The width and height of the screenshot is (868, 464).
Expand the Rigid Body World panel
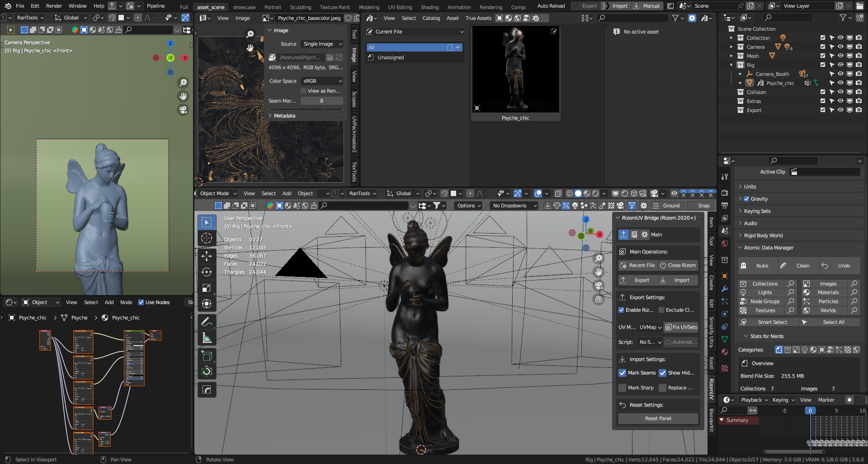click(763, 235)
